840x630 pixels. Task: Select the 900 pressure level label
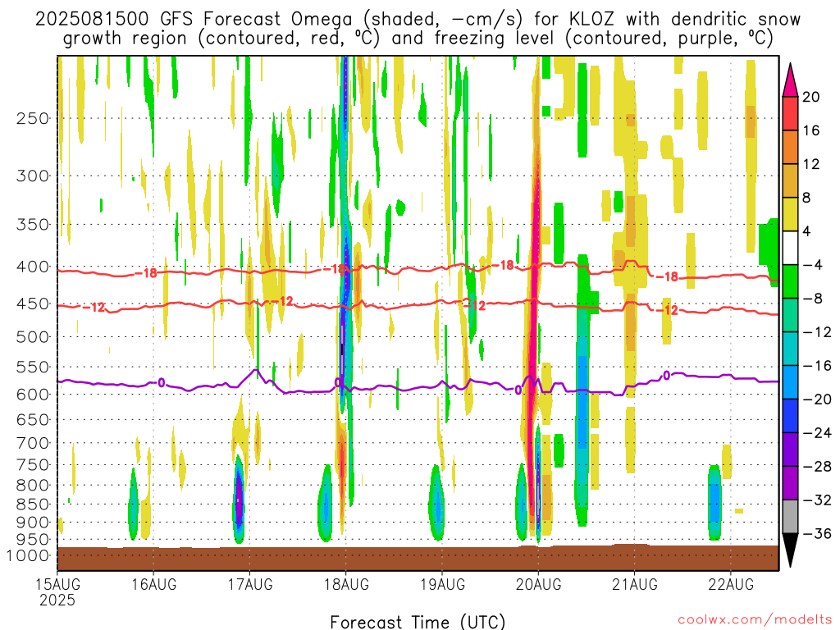tap(33, 523)
